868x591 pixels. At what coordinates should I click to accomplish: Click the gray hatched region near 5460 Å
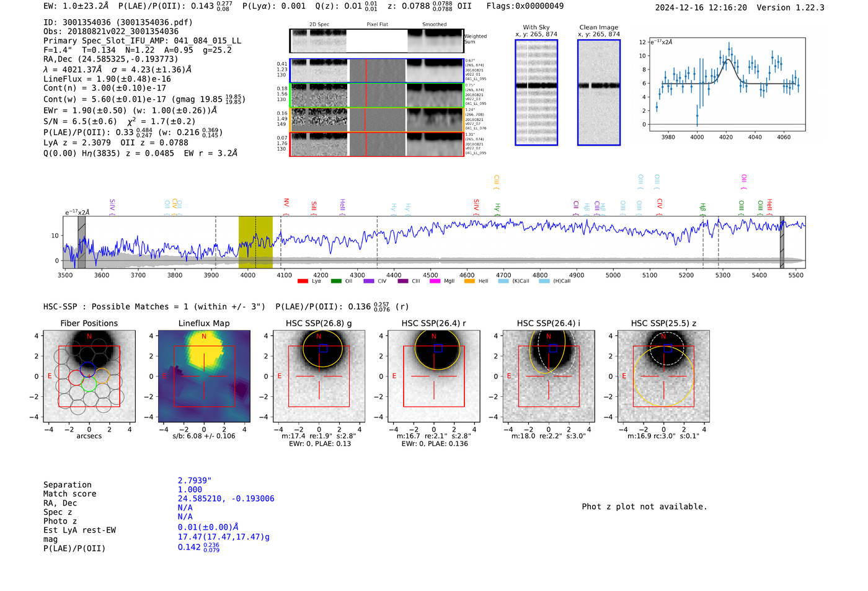click(782, 242)
